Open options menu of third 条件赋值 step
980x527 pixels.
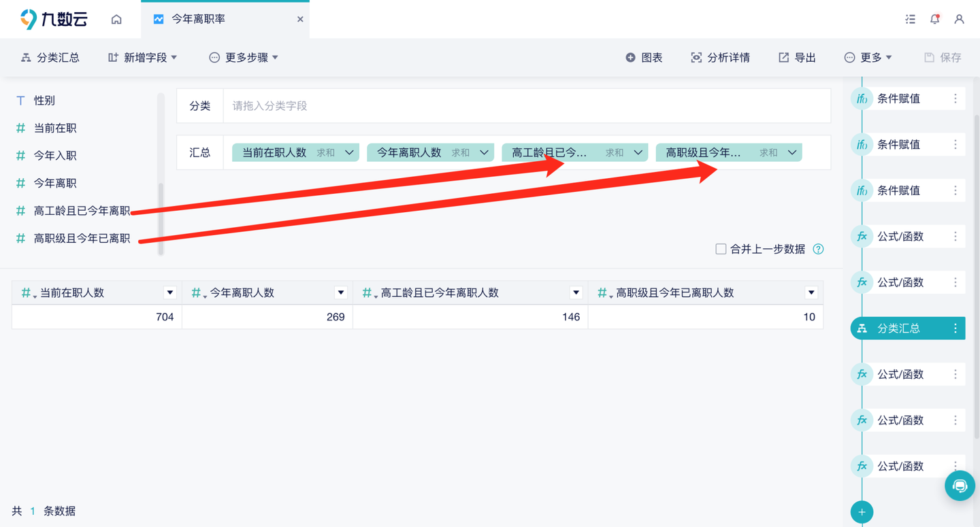click(955, 190)
